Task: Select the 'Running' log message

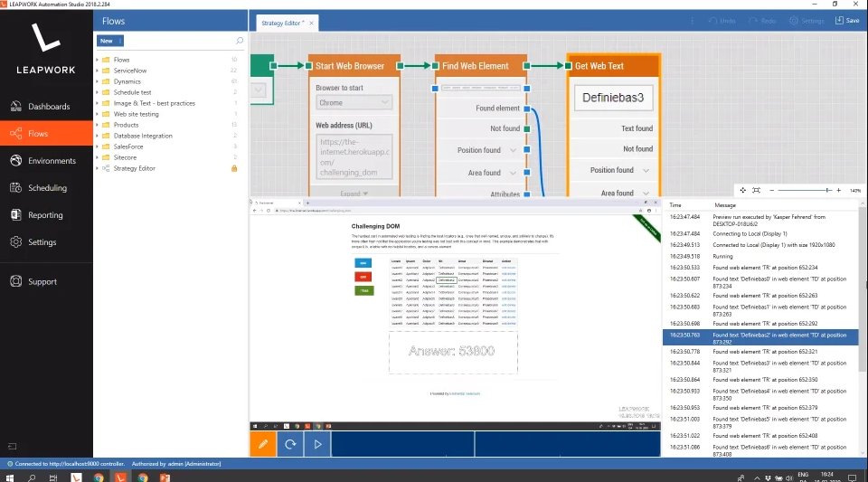Action: (x=760, y=256)
